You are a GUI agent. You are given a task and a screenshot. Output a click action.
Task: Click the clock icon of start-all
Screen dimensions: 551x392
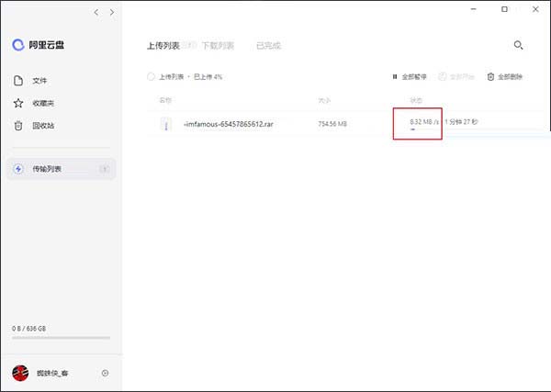coord(443,76)
